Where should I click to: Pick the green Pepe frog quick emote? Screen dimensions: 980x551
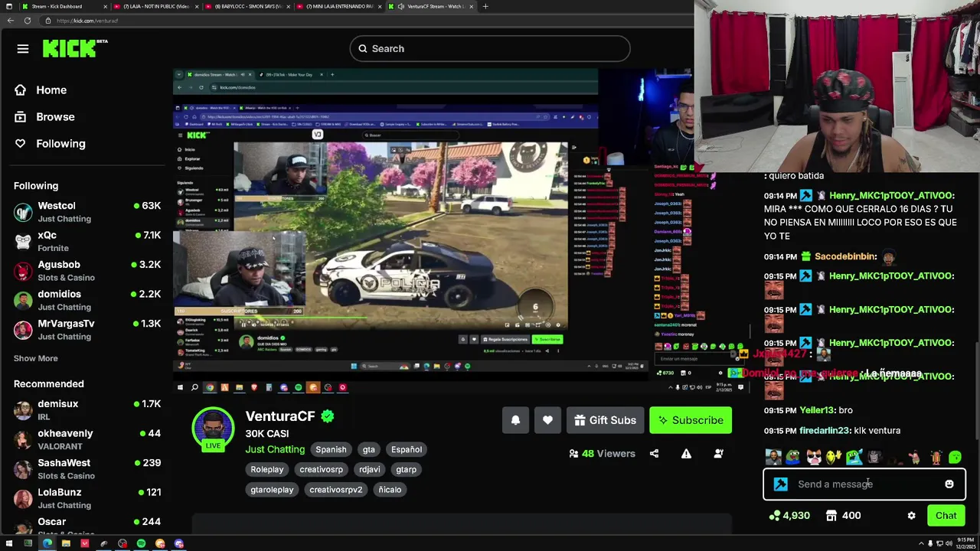(793, 458)
